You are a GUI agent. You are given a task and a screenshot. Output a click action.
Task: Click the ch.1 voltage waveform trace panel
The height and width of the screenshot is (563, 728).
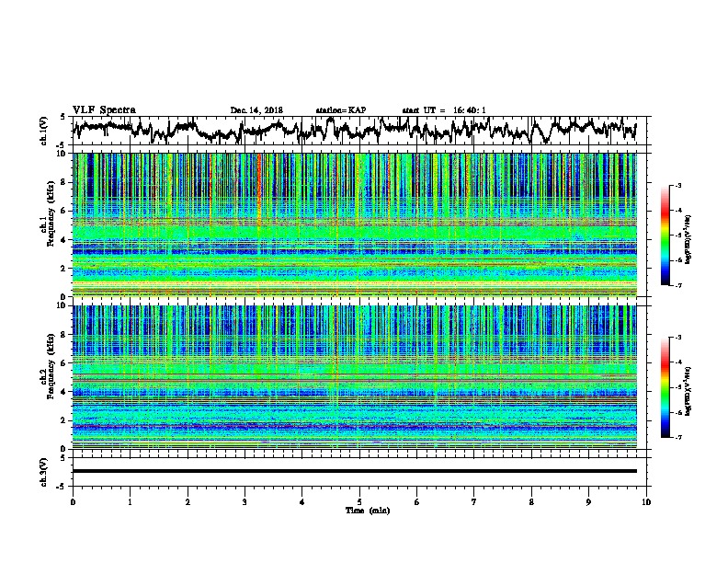pyautogui.click(x=361, y=131)
